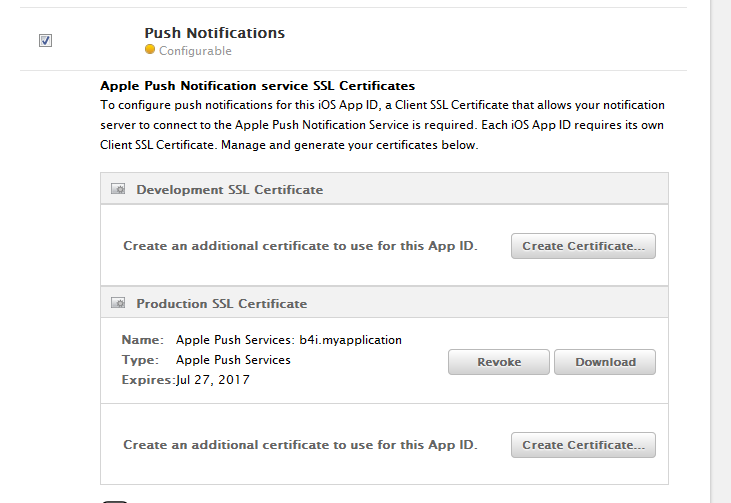Click the vertical scrollbar on the right
731x503 pixels.
720,250
